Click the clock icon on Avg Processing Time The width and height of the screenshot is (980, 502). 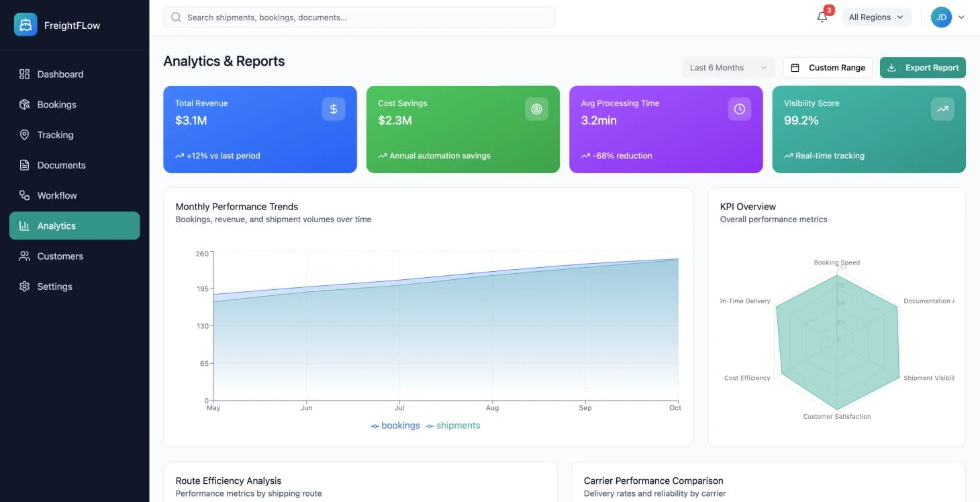click(739, 109)
